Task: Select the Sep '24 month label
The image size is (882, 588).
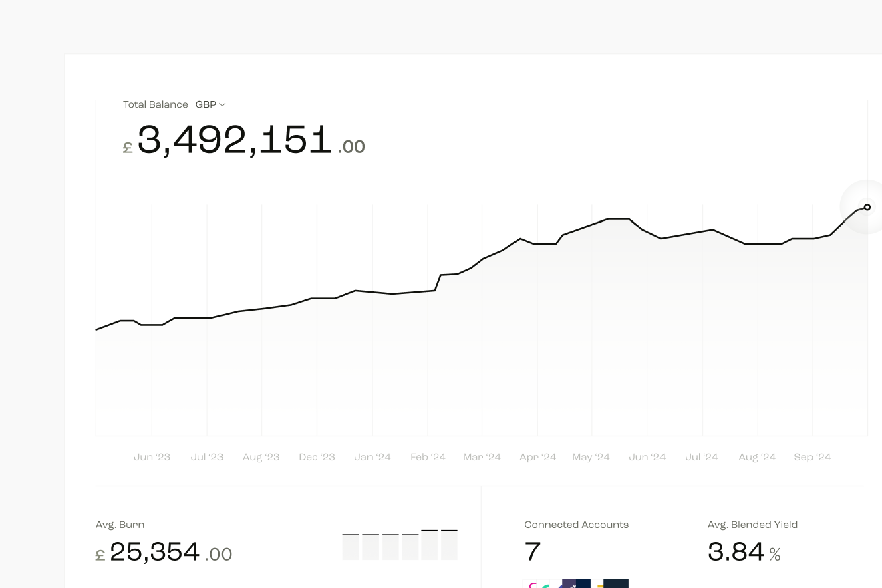Action: [x=813, y=457]
